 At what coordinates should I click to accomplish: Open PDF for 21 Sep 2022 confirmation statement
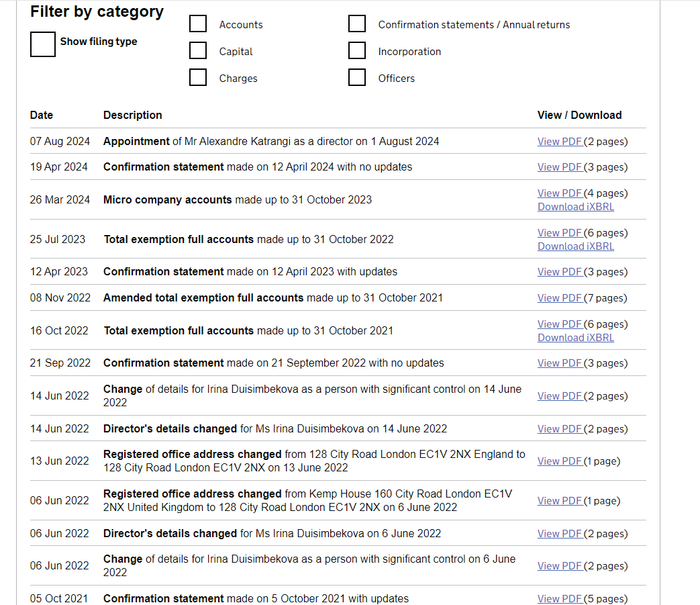[x=560, y=363]
